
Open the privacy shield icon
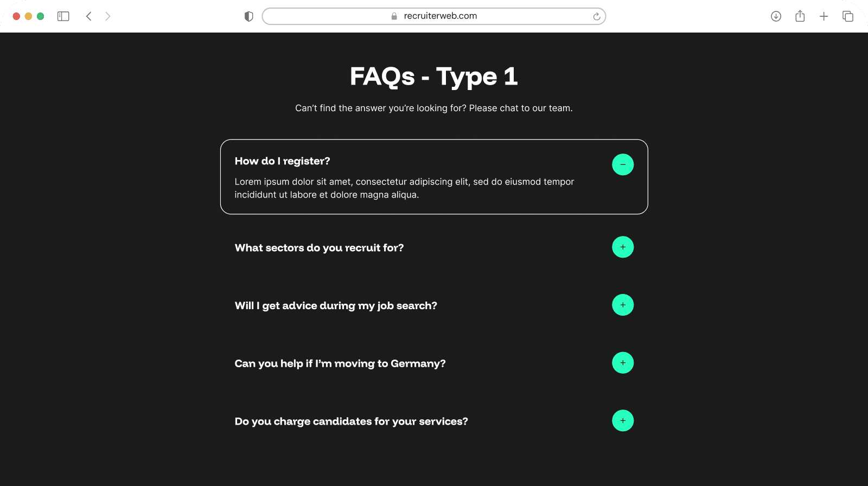coord(249,16)
